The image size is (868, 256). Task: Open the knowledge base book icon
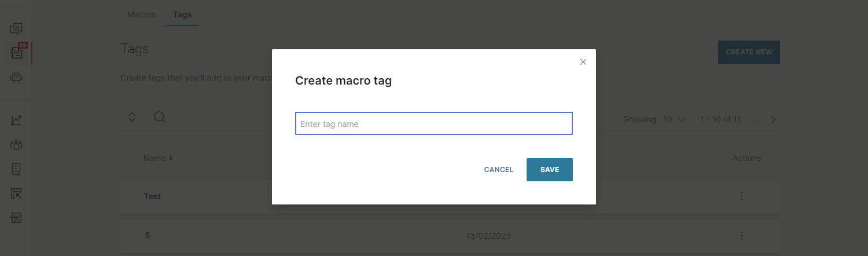click(x=16, y=169)
